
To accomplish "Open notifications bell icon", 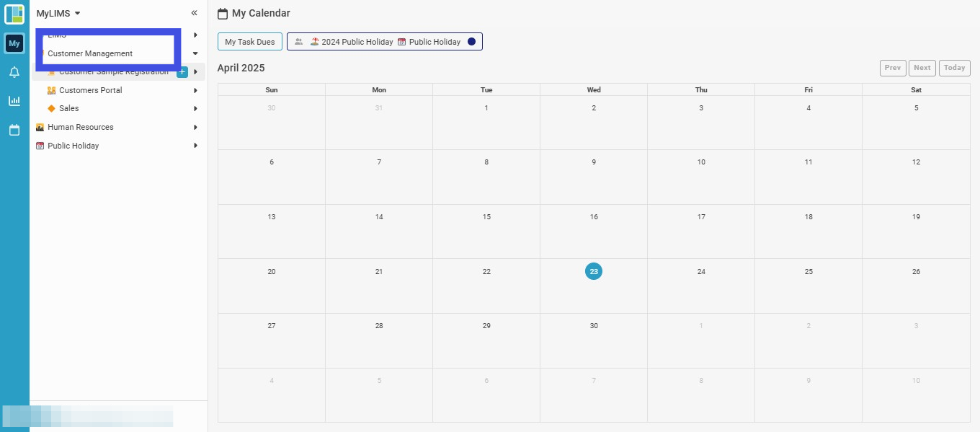I will (x=14, y=72).
